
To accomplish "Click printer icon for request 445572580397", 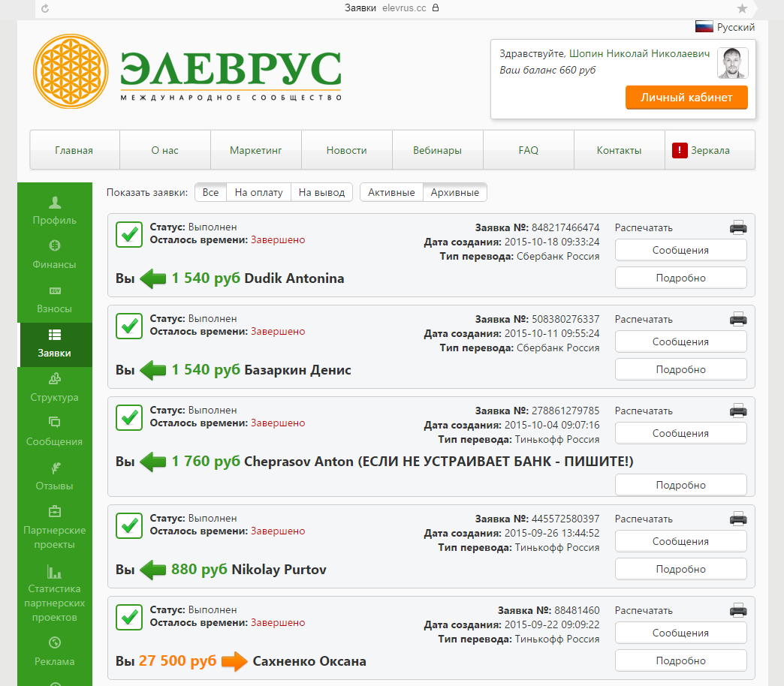I will pos(738,519).
